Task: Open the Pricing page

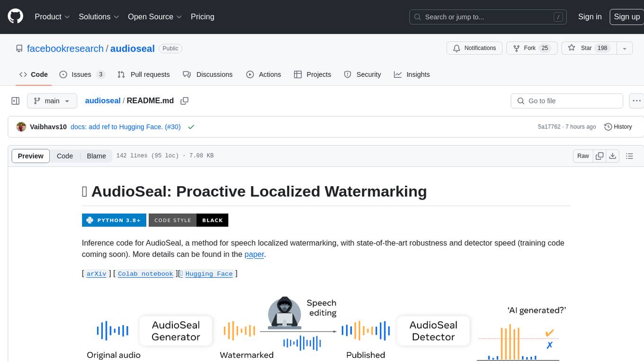Action: [x=202, y=17]
